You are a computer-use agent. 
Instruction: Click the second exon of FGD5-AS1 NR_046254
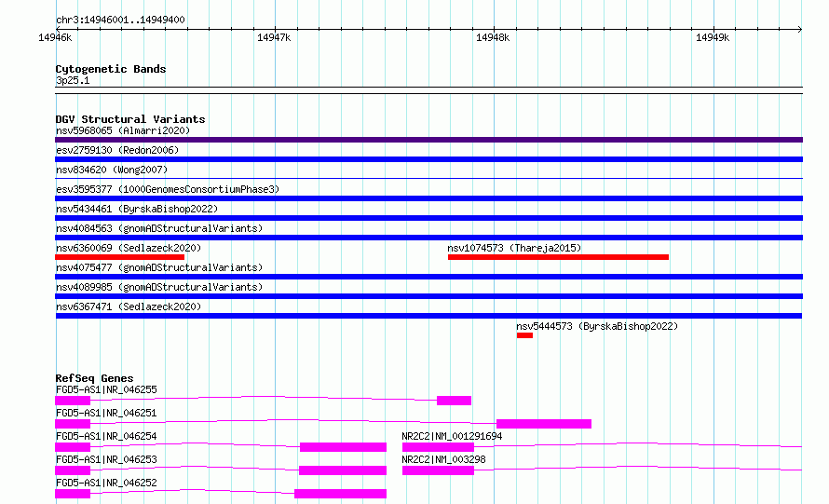tap(343, 447)
